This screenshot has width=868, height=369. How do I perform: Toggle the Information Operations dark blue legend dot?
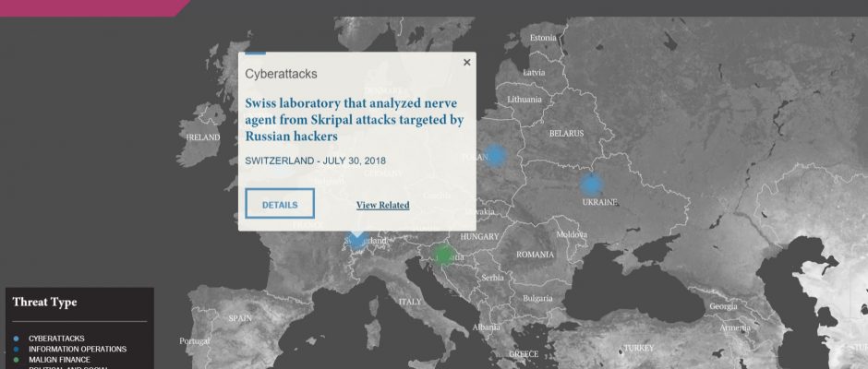click(16, 349)
